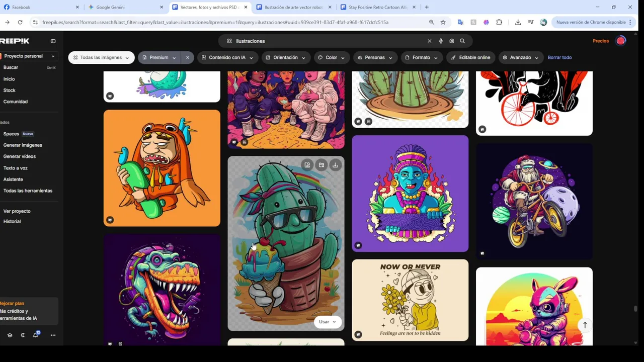The image size is (644, 362).
Task: Open the user profile avatar
Action: pos(621,41)
